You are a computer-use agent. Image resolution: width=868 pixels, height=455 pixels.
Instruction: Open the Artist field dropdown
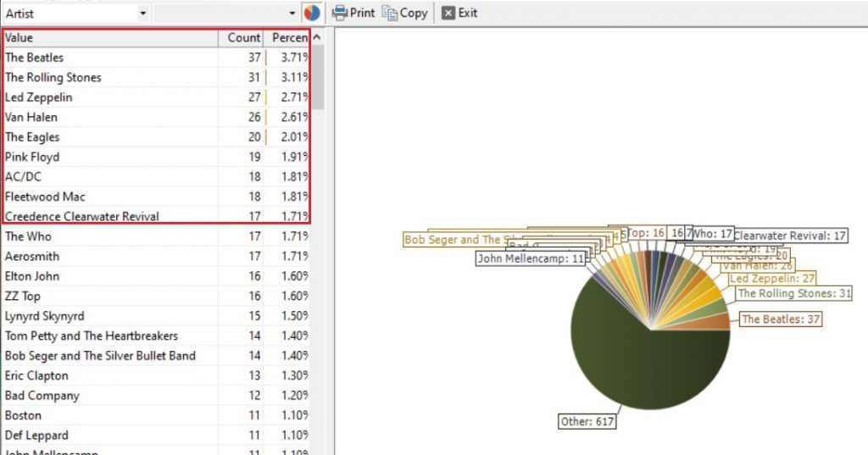click(x=142, y=14)
